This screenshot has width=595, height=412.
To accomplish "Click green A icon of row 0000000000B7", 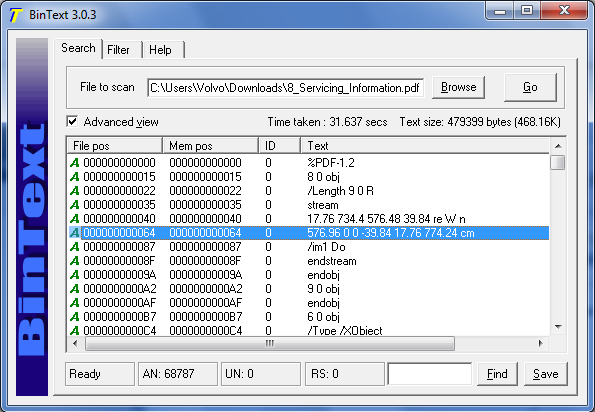I will [75, 317].
